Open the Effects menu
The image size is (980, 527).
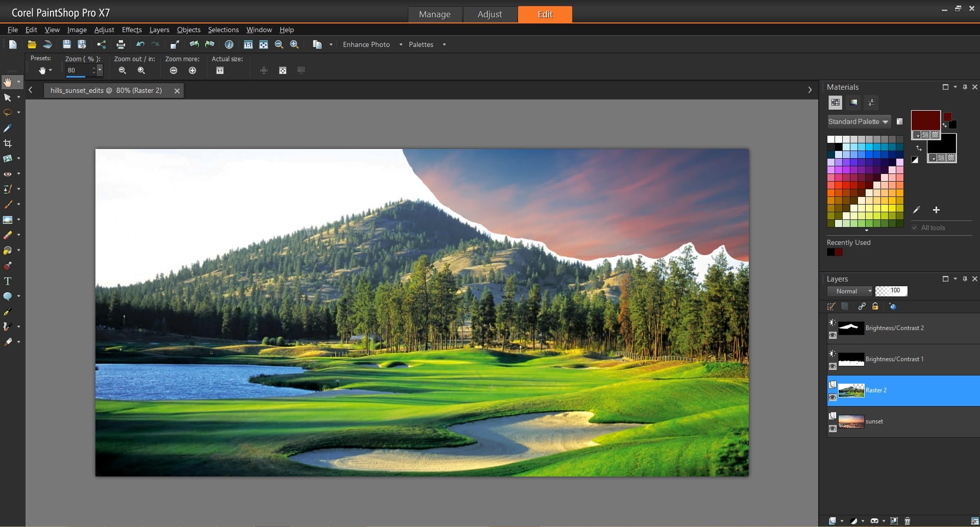pyautogui.click(x=132, y=30)
